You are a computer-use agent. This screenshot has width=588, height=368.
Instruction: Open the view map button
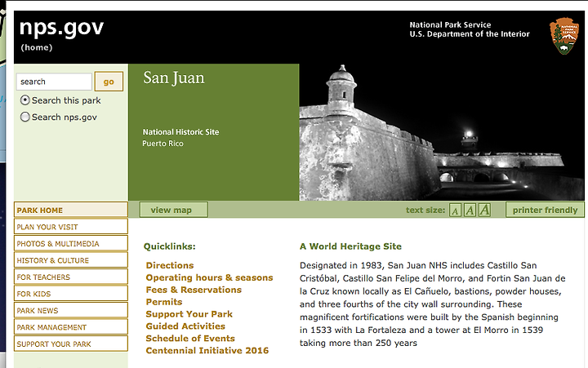(x=174, y=210)
